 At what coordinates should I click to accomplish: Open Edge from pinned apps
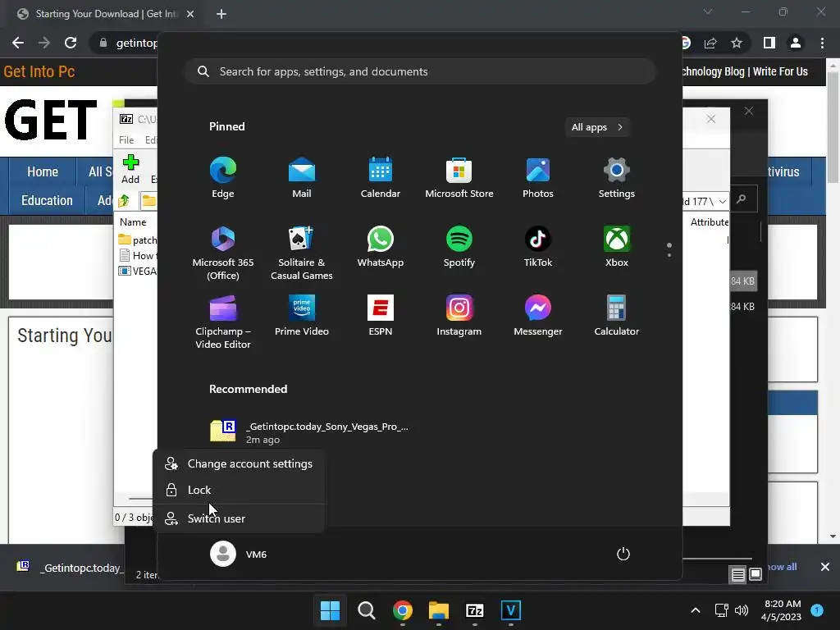coord(223,178)
